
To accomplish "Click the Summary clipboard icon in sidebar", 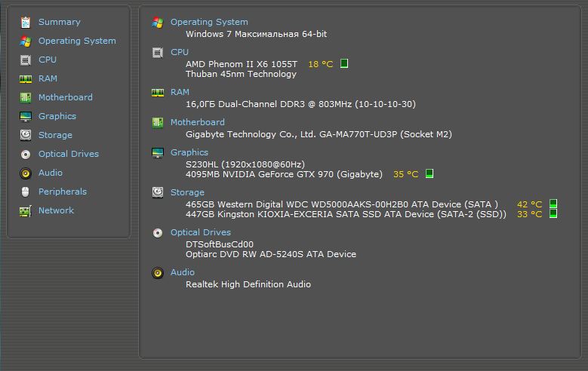I will pyautogui.click(x=26, y=23).
